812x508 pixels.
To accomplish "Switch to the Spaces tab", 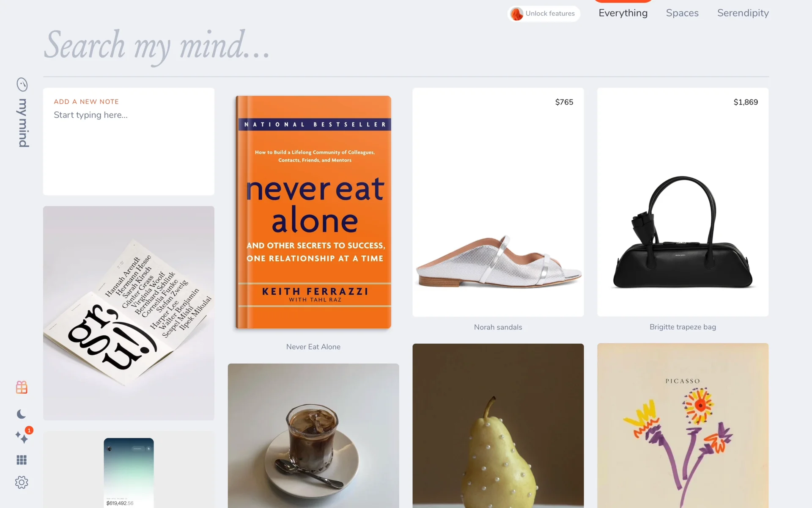I will point(682,13).
